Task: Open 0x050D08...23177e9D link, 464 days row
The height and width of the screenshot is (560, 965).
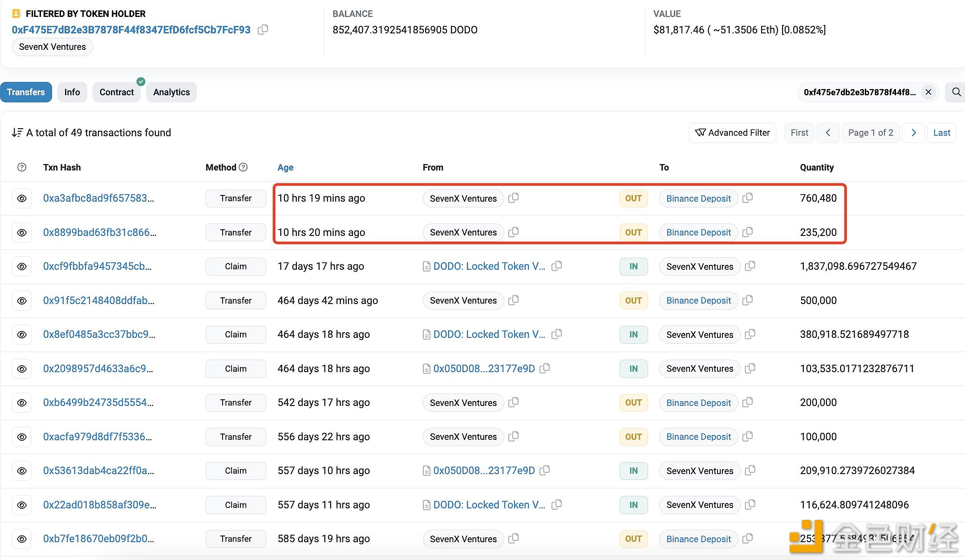Action: pyautogui.click(x=484, y=369)
